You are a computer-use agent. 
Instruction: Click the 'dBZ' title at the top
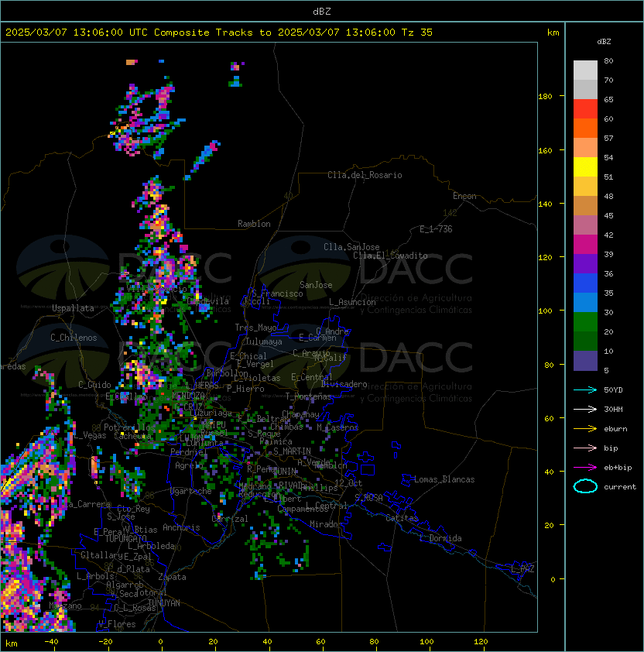coord(322,11)
